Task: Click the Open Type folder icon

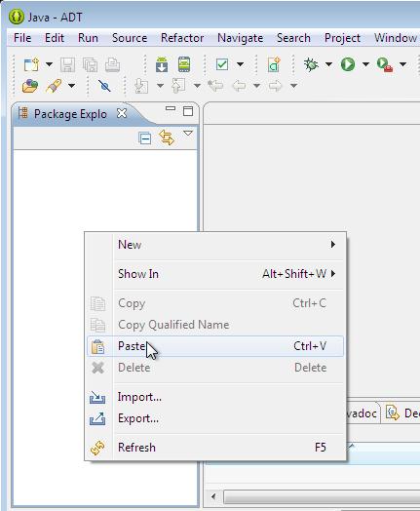Action: tap(29, 86)
